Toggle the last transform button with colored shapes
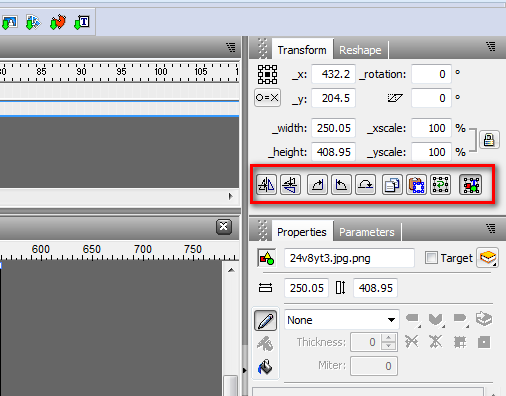 point(470,184)
